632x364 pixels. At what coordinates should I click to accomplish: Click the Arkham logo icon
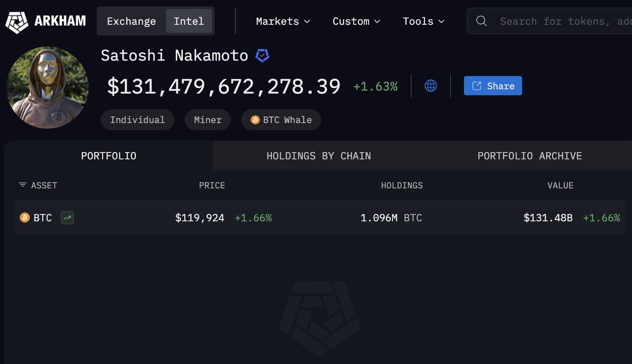pos(16,22)
